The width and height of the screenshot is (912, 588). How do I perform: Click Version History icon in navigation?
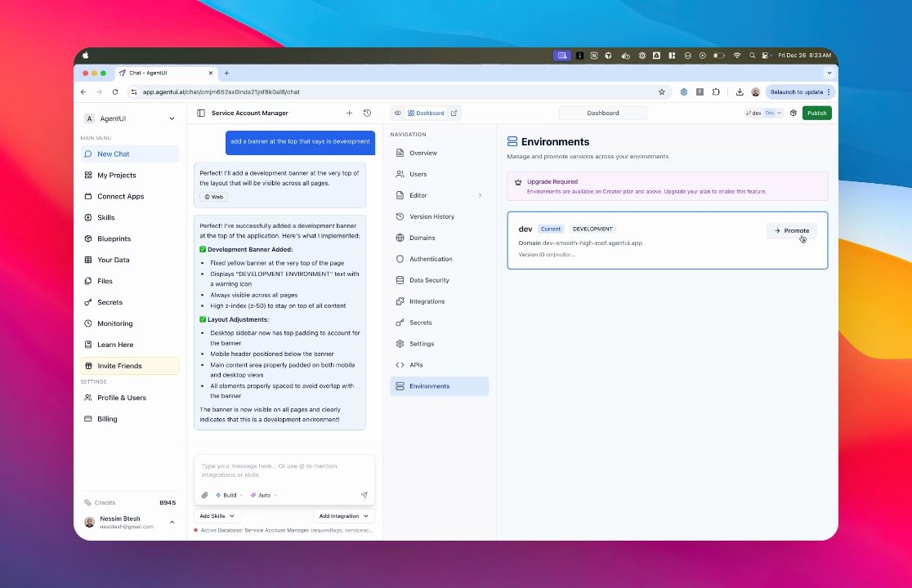pos(400,216)
